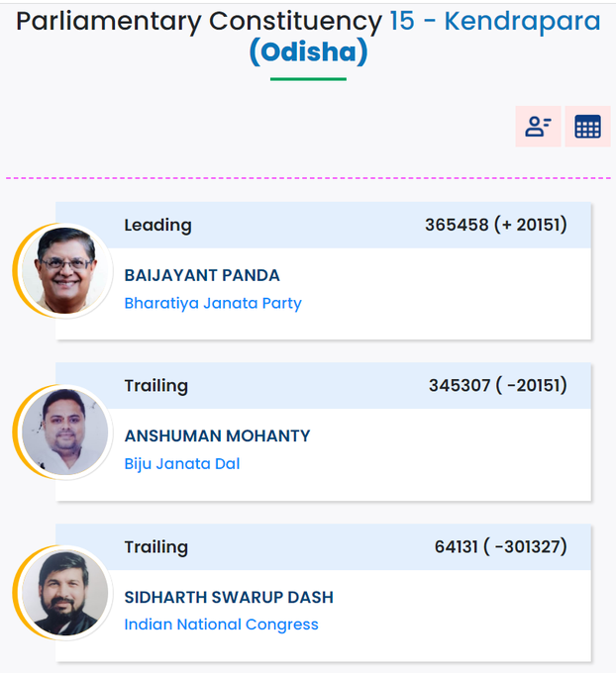Click vote count 64131 ( -301327)
This screenshot has height=673, width=616.
pos(500,546)
